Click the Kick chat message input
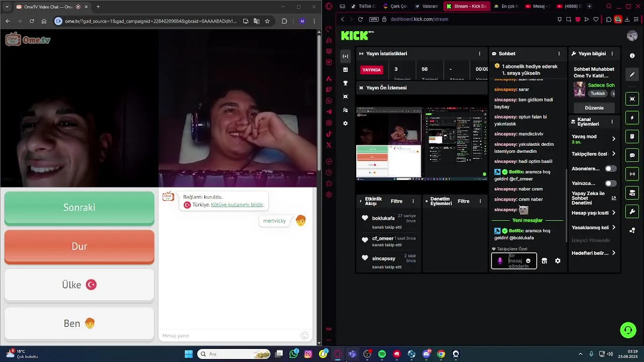Screen dimensions: 644x362 pyautogui.click(x=515, y=261)
